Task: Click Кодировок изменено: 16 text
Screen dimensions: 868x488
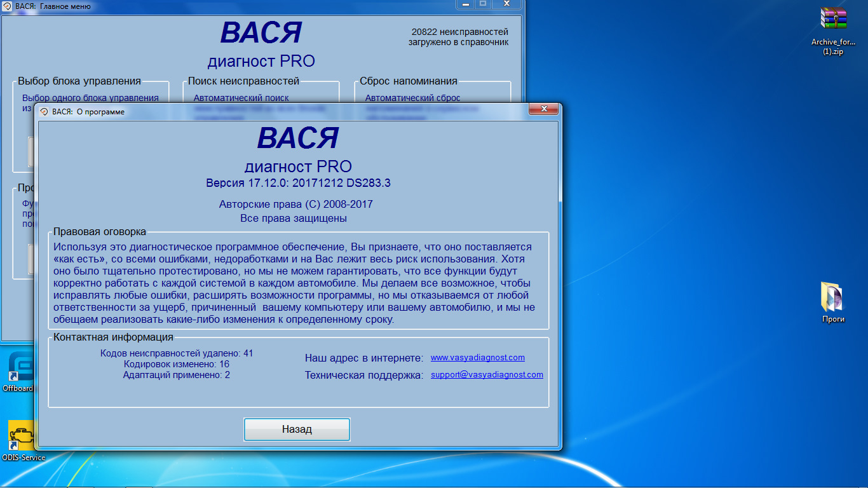Action: (177, 364)
